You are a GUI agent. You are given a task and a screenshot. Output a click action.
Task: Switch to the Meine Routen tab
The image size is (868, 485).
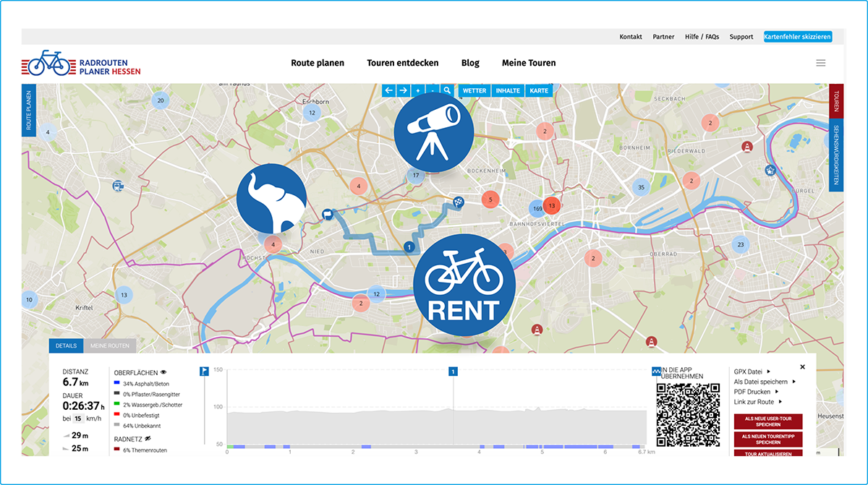(x=109, y=345)
